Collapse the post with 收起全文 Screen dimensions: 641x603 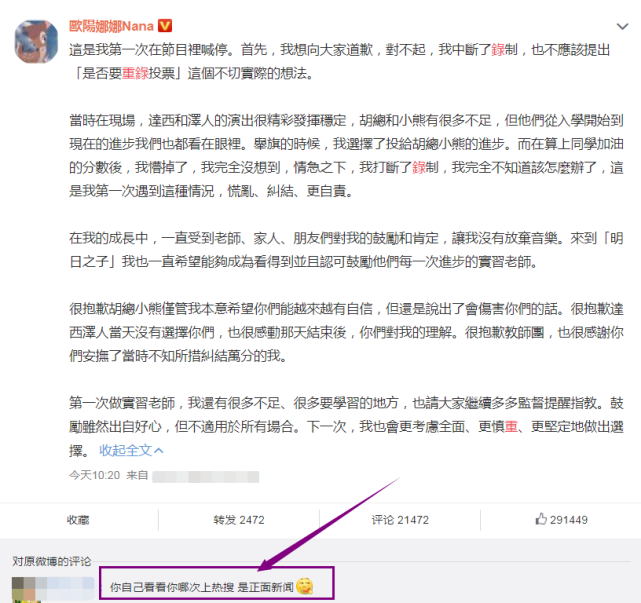(x=131, y=450)
